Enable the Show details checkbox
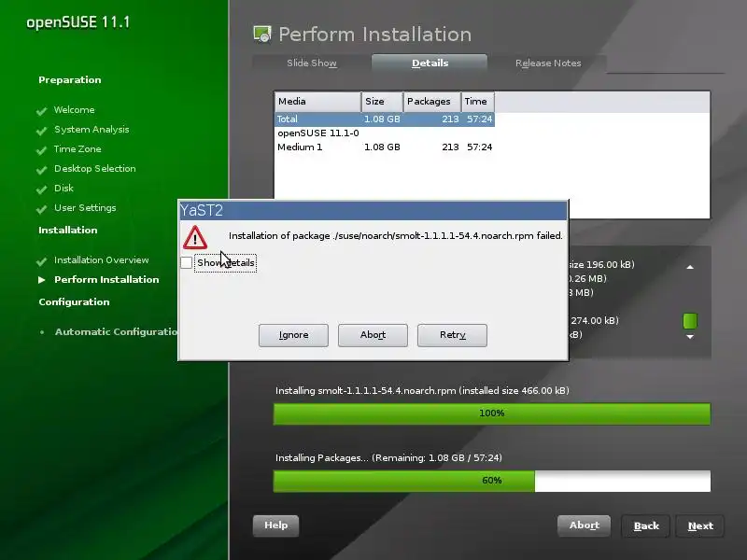This screenshot has height=560, width=747. (x=186, y=263)
